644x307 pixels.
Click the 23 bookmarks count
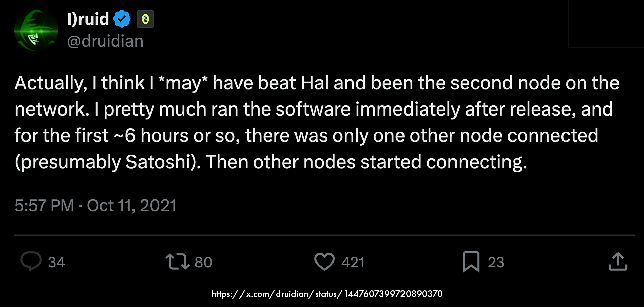click(496, 262)
